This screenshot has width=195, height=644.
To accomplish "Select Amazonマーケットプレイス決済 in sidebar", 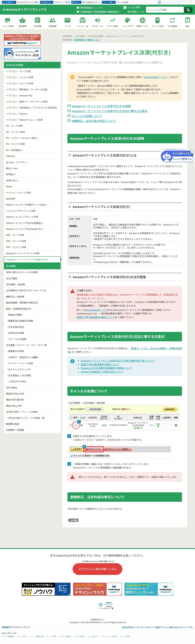I will pyautogui.click(x=32, y=253).
